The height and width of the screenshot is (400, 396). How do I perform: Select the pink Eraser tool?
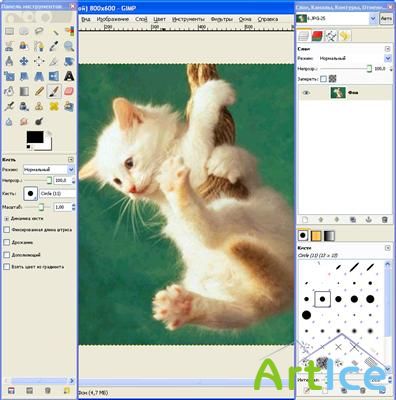click(69, 91)
